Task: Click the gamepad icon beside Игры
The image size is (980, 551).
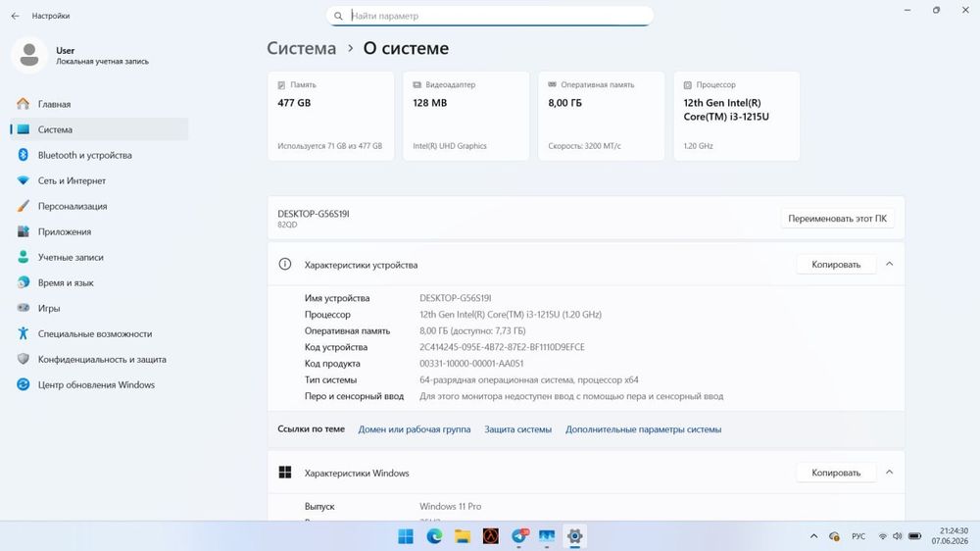Action: coord(24,308)
